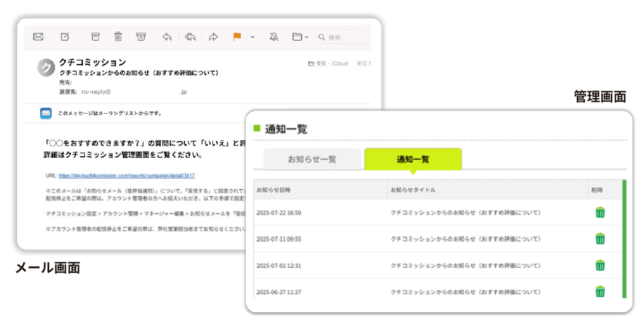Open notification title in 2025-07-22 row
Image resolution: width=644 pixels, height=326 pixels.
(465, 213)
